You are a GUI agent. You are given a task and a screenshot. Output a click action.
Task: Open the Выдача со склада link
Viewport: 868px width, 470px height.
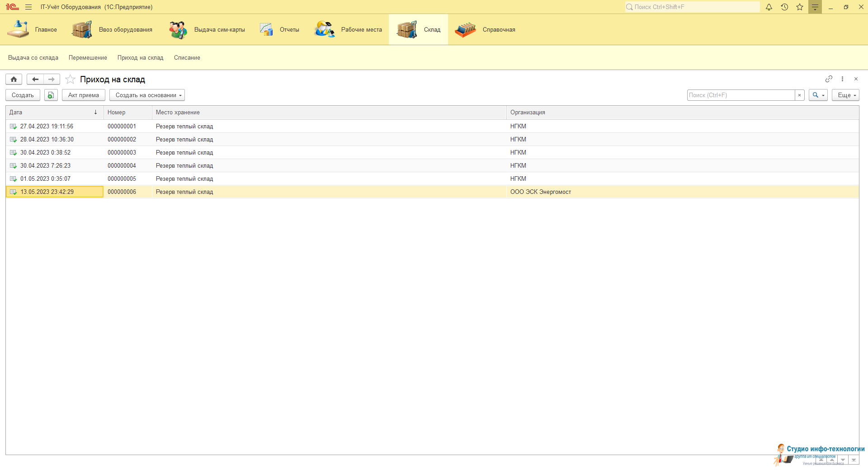[x=33, y=58]
